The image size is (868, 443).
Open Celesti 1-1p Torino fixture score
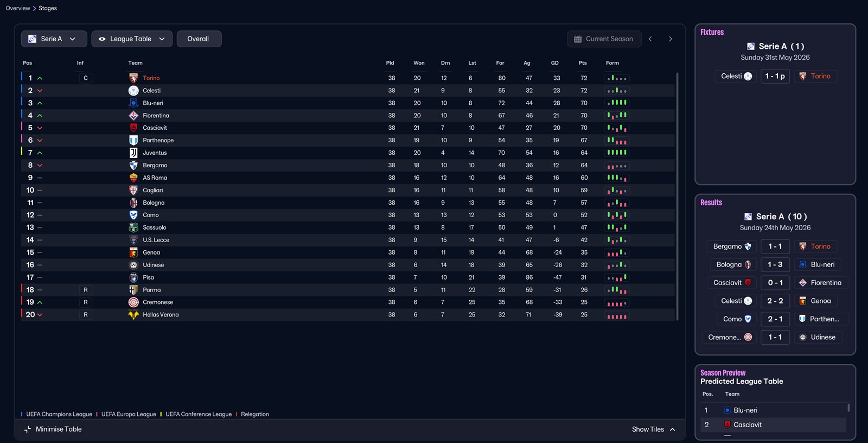click(x=775, y=77)
